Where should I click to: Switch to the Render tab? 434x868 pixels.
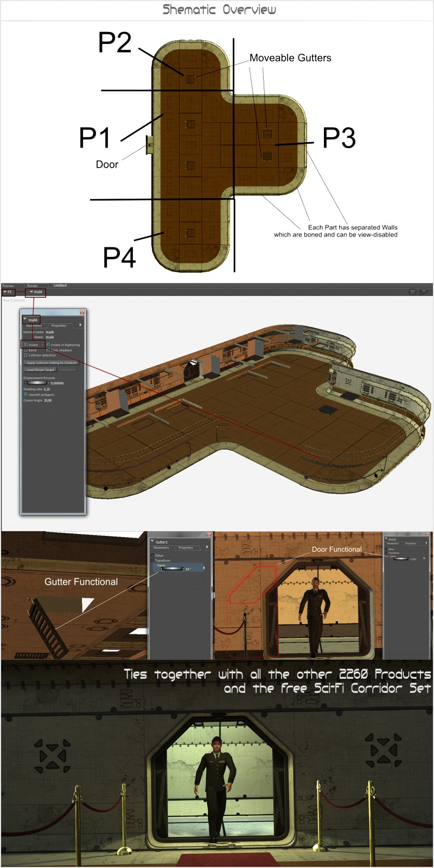coord(33,286)
